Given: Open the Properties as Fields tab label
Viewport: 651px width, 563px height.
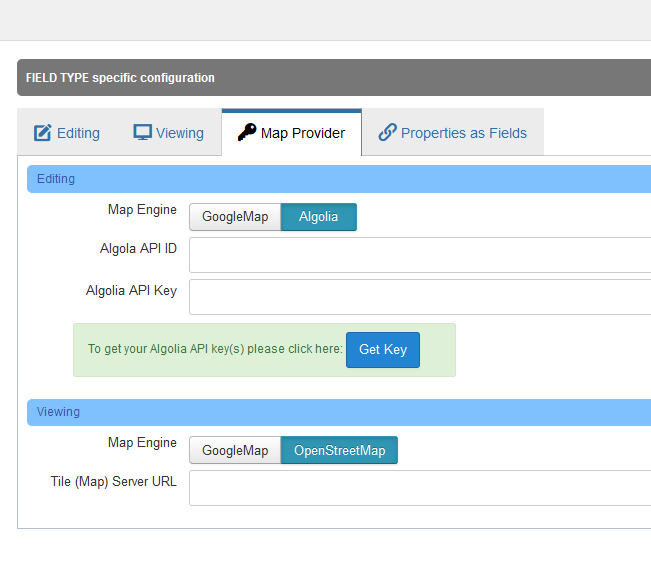Looking at the screenshot, I should (464, 133).
